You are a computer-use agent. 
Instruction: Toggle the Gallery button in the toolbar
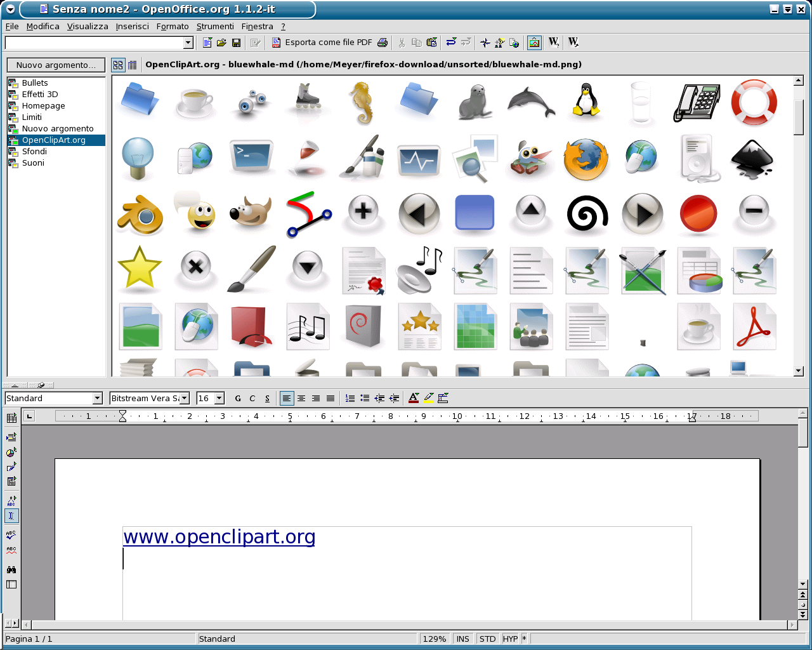(x=534, y=43)
